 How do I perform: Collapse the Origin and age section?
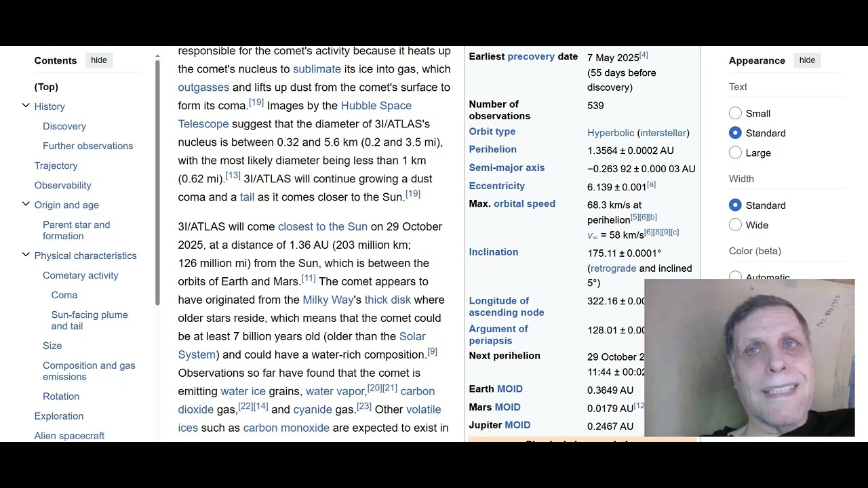(26, 204)
